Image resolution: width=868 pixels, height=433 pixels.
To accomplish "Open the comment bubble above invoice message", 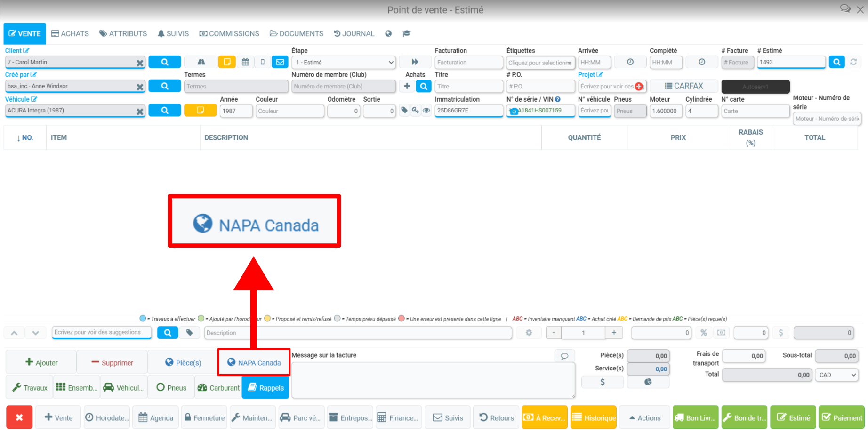I will (x=564, y=356).
